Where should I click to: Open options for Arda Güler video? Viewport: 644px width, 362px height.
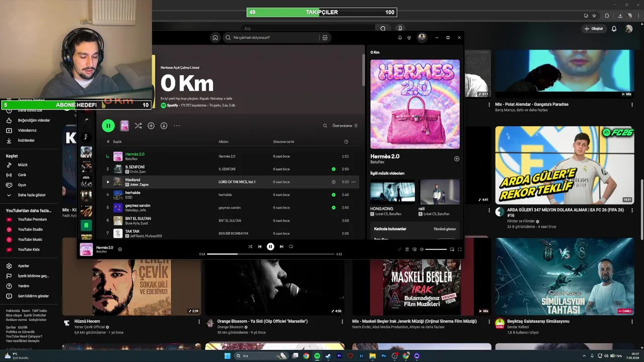tap(632, 211)
